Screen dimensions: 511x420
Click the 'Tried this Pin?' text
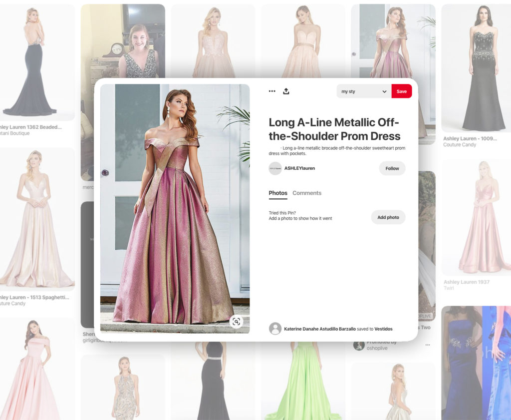tap(282, 213)
